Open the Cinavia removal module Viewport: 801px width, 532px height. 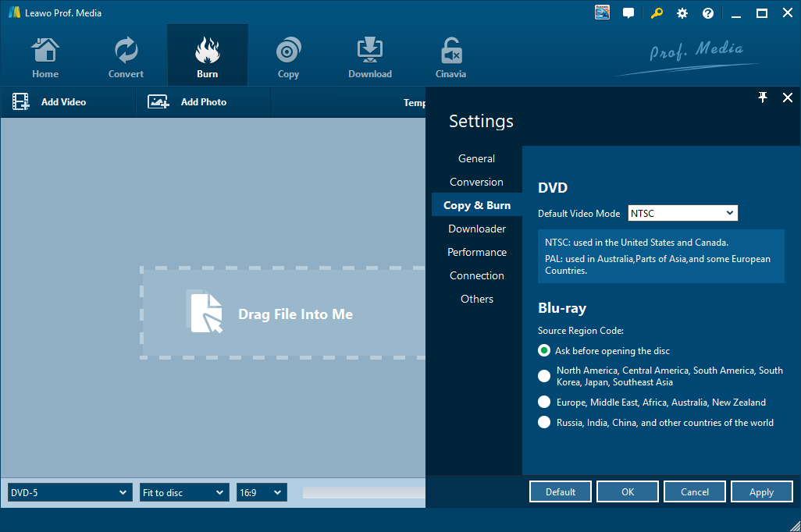point(450,51)
